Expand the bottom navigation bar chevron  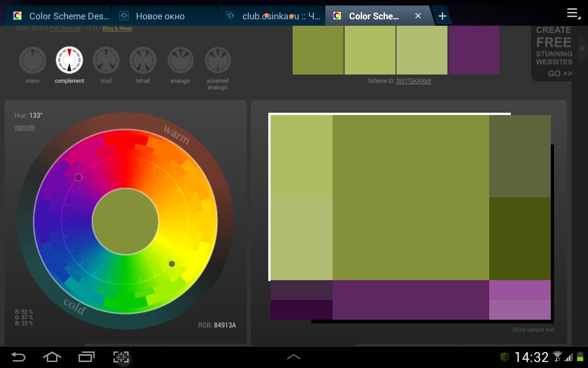coord(294,357)
